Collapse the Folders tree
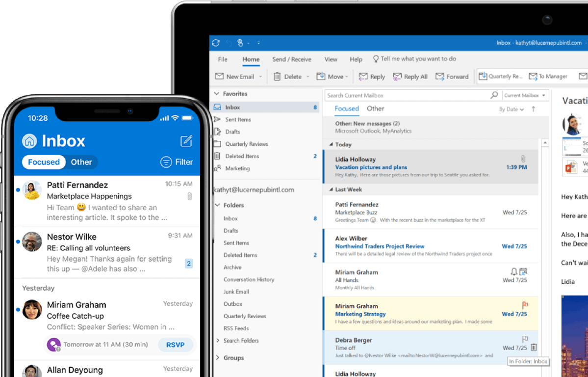Screen dimensions: 588x377 click(x=217, y=205)
